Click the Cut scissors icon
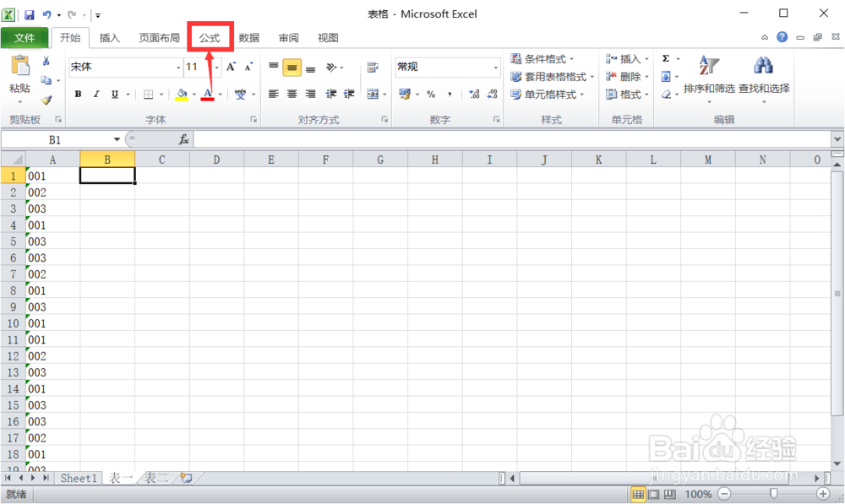Screen dimensions: 845x504 (x=46, y=61)
